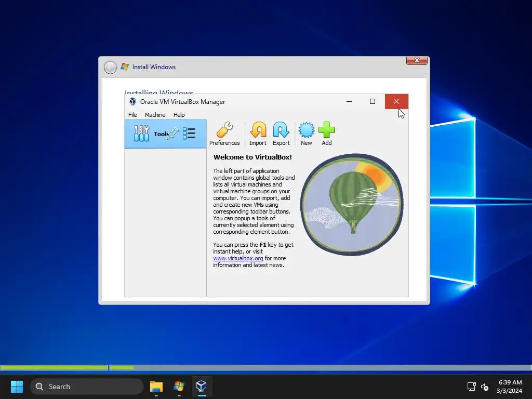Open the clock showing 6:39 AM
Image resolution: width=532 pixels, height=399 pixels.
(509, 387)
